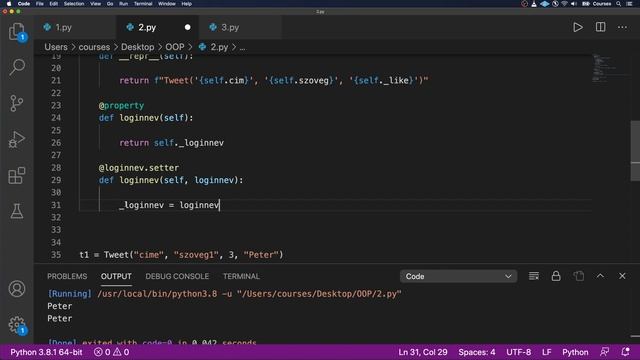
Task: Open the TERMINAL panel tab
Action: click(x=241, y=276)
